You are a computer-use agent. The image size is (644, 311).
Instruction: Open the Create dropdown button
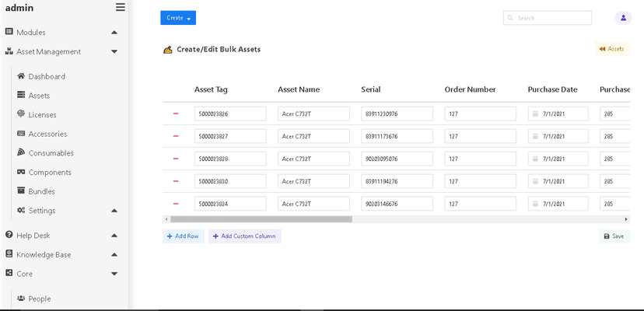click(178, 18)
